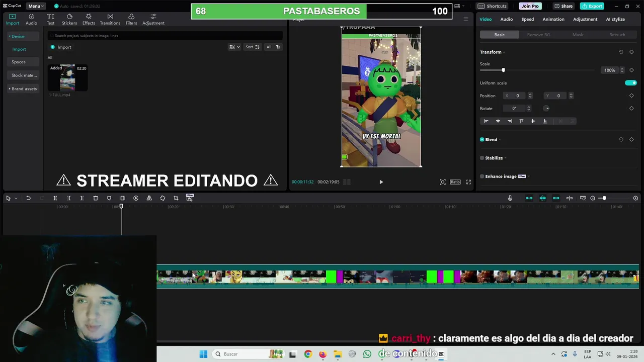Click the microphone Record voiceover icon

pyautogui.click(x=510, y=198)
